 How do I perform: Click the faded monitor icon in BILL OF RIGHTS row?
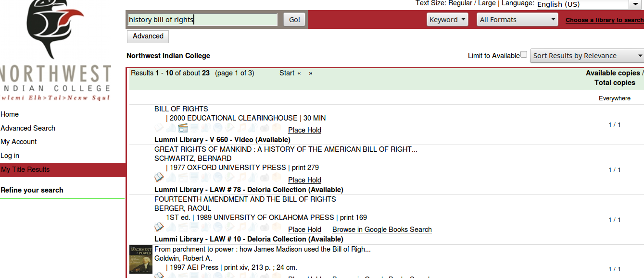click(194, 128)
